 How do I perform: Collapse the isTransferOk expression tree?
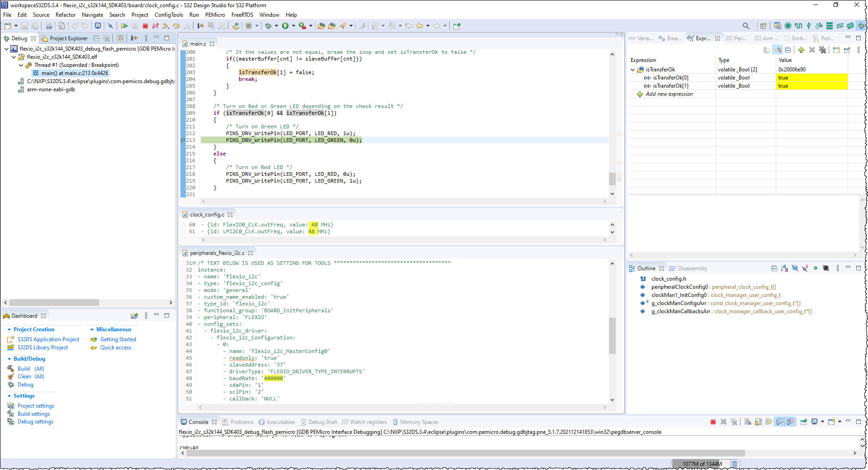coord(633,70)
